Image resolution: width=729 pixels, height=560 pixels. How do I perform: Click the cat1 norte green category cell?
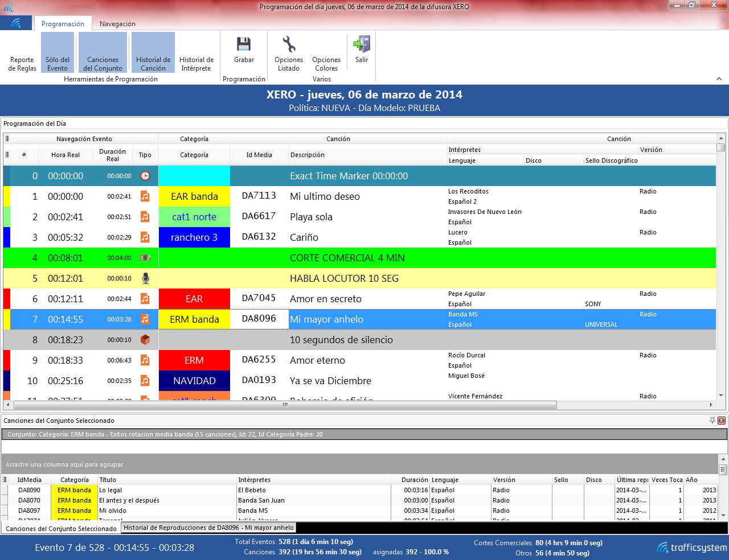(x=194, y=217)
